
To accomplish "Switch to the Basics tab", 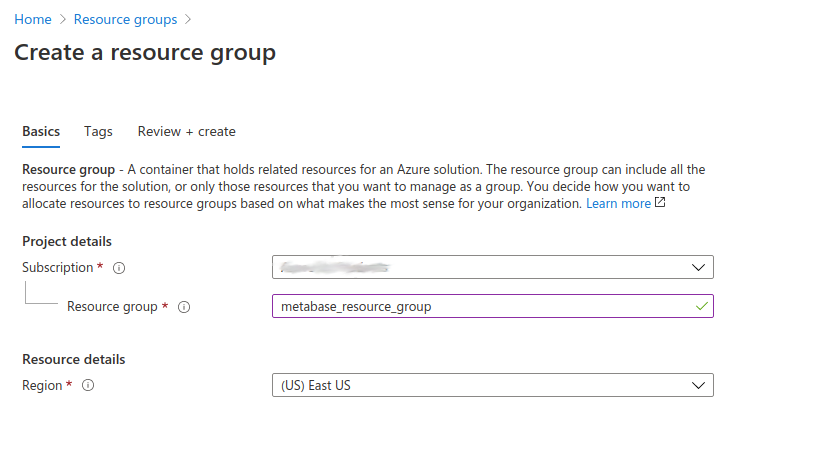I will 41,131.
